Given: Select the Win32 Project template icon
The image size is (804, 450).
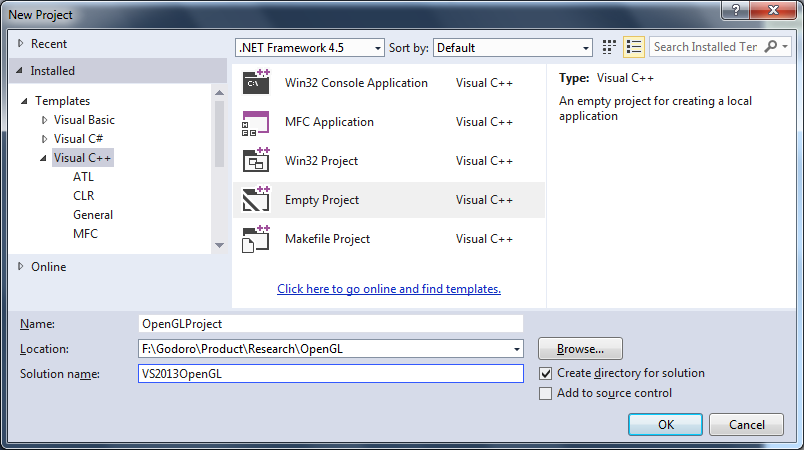Looking at the screenshot, I should pyautogui.click(x=256, y=160).
